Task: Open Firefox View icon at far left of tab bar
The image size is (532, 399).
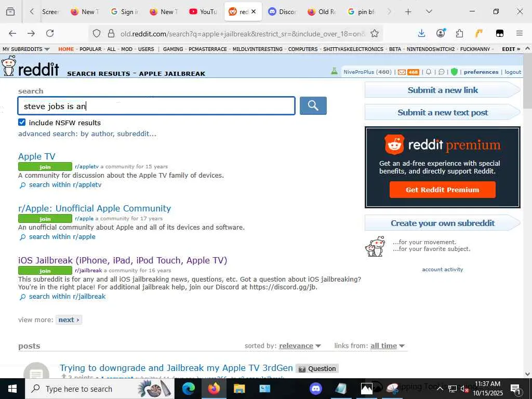Action: pyautogui.click(x=10, y=12)
